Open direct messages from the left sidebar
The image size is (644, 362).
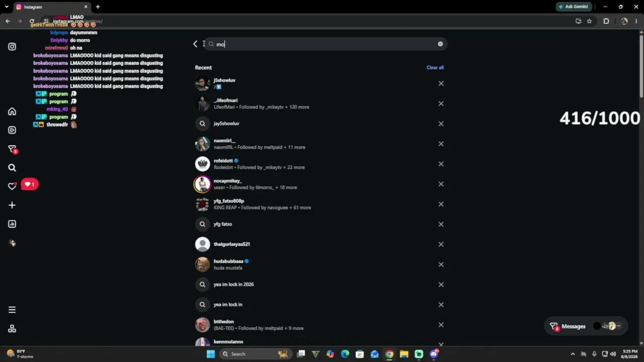coord(13,149)
